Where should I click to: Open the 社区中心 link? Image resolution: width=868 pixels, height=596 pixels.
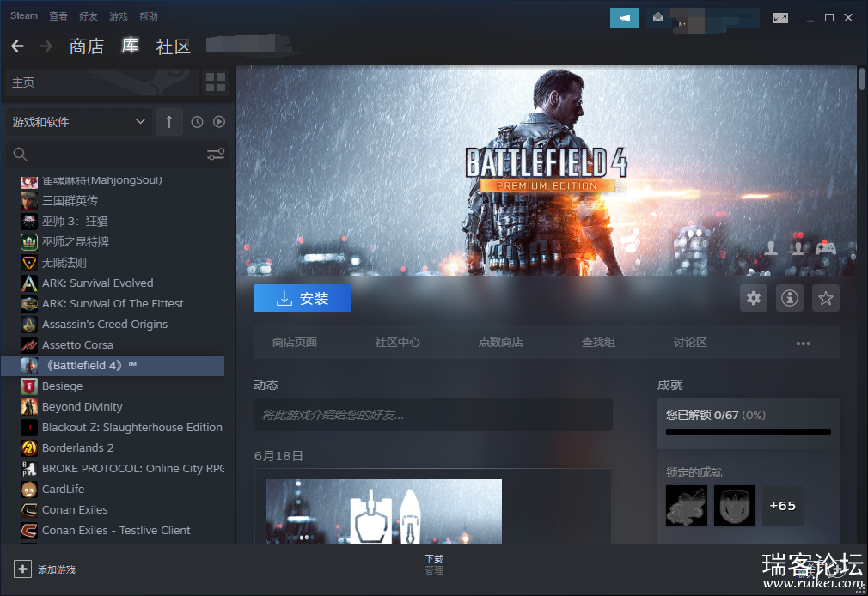pos(397,342)
